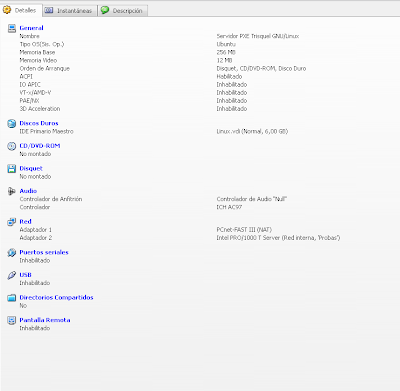The image size is (400, 391).
Task: Select the Ubuntu OS type value
Action: click(226, 44)
